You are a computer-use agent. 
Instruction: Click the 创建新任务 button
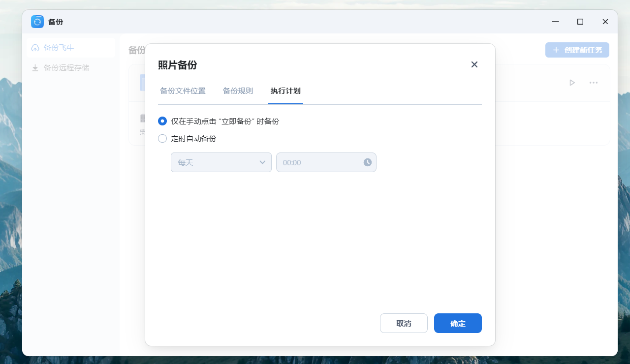577,50
